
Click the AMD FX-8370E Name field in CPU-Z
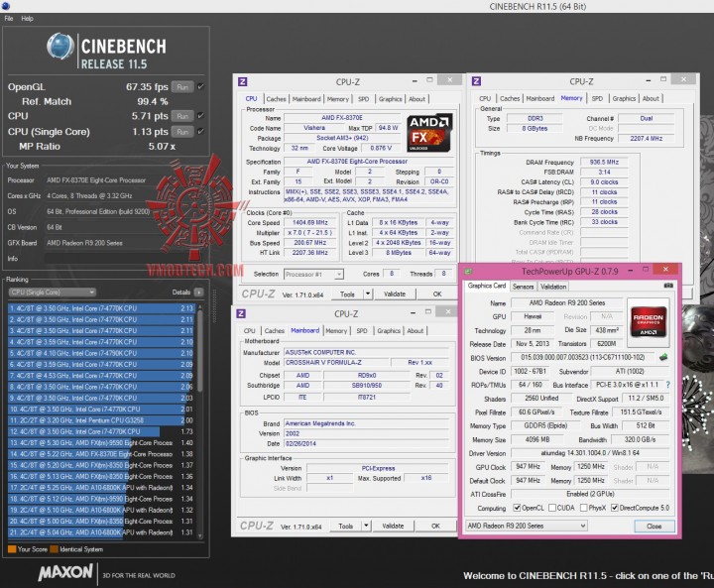(x=342, y=118)
